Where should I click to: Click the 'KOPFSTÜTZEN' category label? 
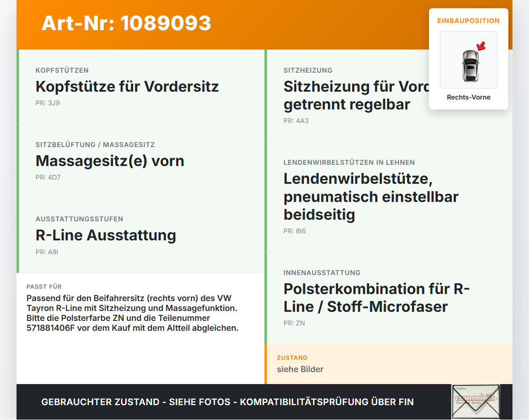62,70
